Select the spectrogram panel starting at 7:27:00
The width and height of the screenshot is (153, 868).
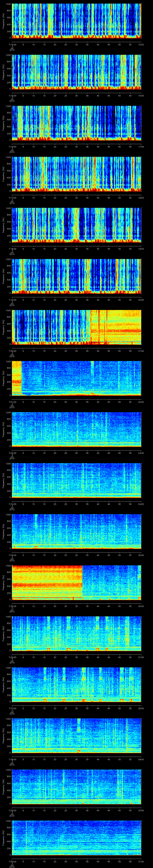pos(77,685)
